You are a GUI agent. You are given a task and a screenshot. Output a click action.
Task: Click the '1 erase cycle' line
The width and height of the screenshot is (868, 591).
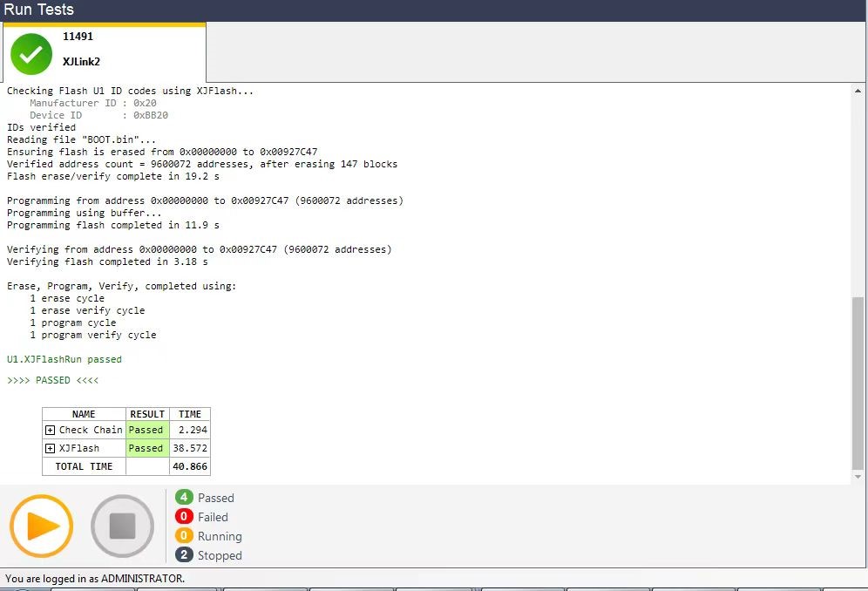tap(67, 298)
